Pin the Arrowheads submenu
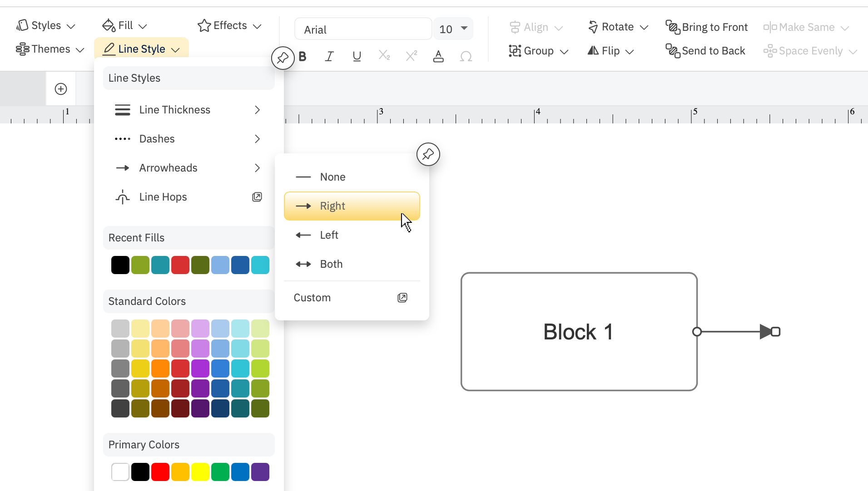868x491 pixels. point(428,155)
